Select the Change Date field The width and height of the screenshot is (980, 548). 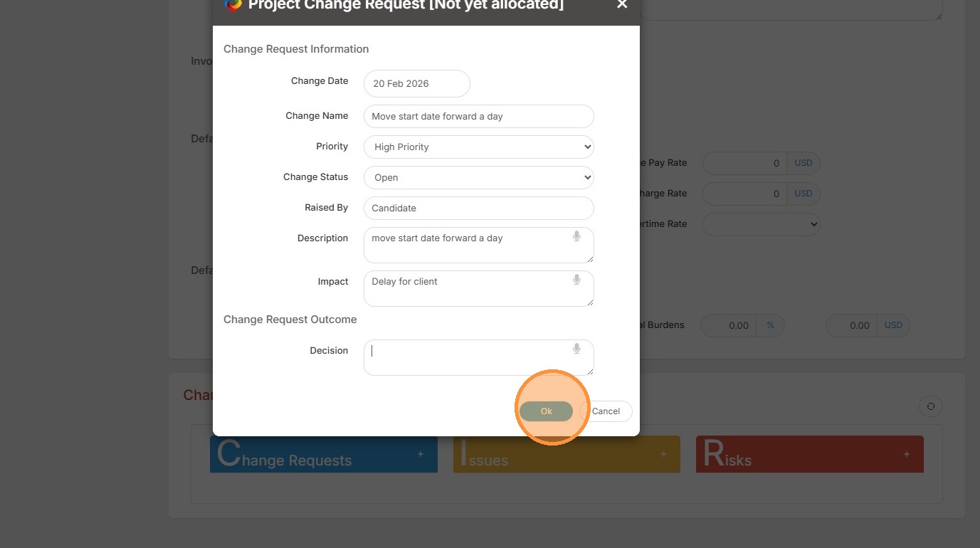pyautogui.click(x=416, y=83)
